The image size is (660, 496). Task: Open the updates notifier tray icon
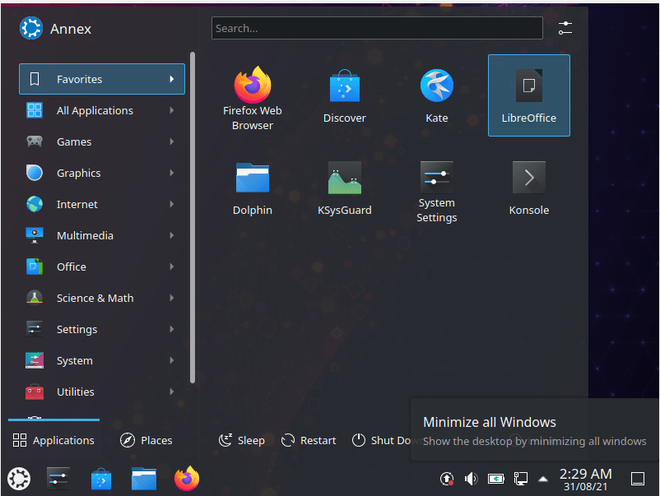click(447, 479)
